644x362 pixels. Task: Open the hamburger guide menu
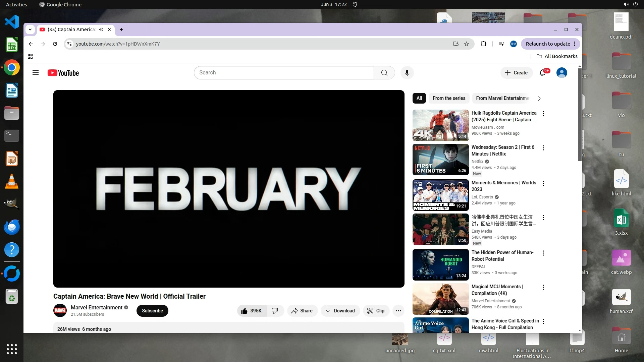36,73
